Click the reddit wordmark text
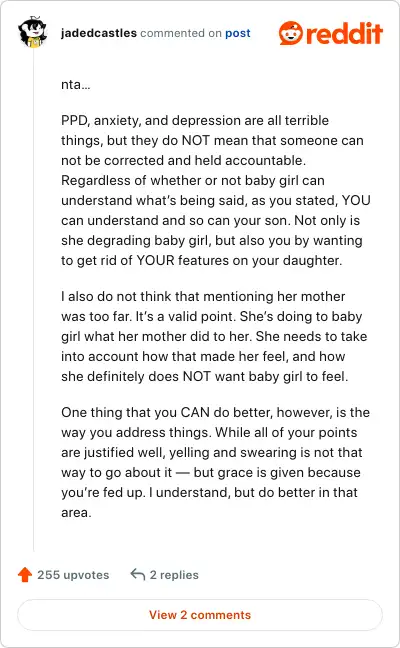Viewport: 400px width, 648px height. pyautogui.click(x=344, y=33)
